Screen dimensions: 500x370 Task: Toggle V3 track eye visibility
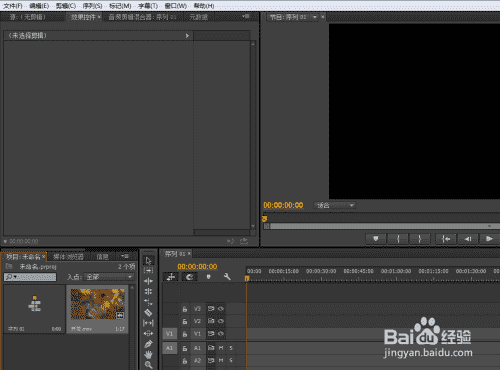221,309
